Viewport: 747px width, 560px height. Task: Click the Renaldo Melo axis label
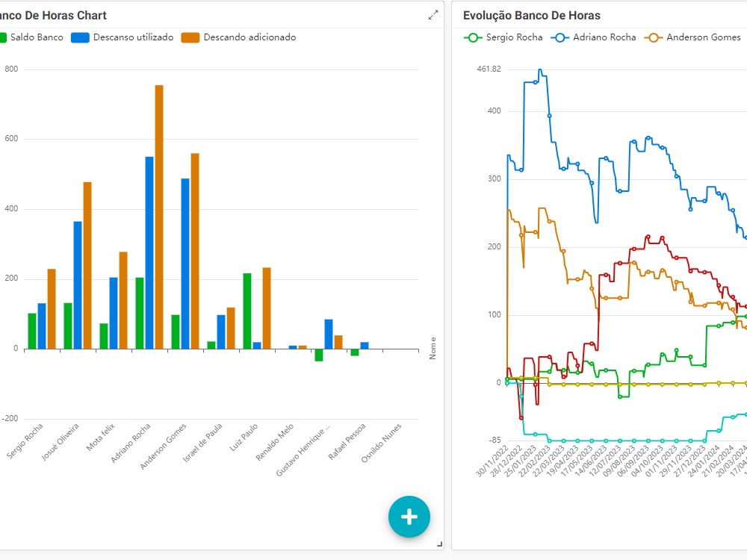[x=275, y=442]
